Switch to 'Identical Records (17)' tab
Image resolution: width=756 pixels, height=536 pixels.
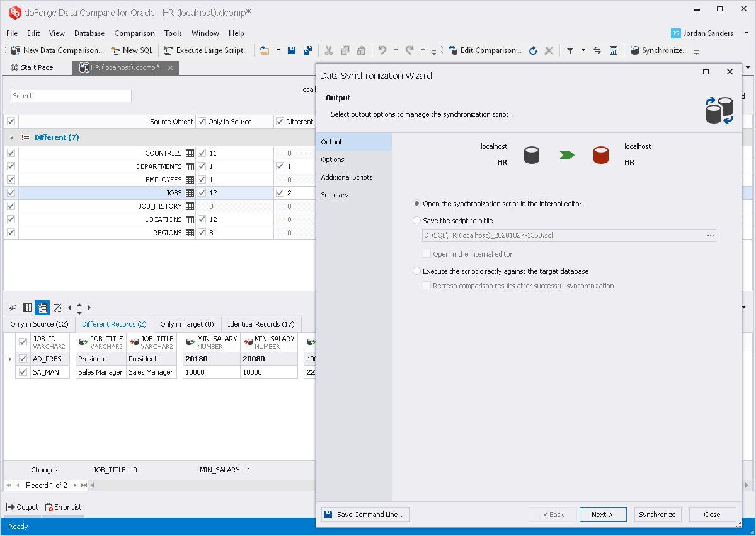(x=261, y=324)
